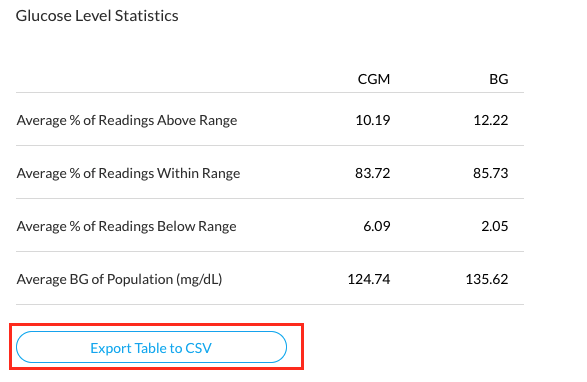Click the CGM column header
Image resolution: width=587 pixels, height=382 pixels.
point(374,79)
